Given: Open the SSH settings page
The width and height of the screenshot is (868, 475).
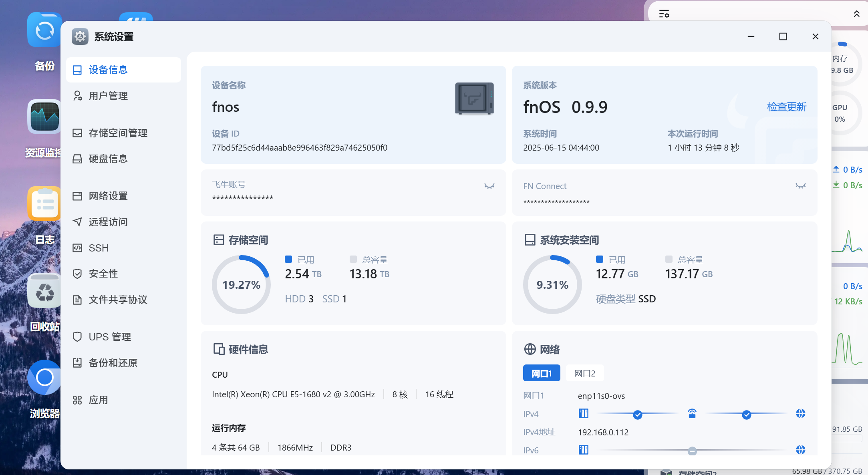Looking at the screenshot, I should tap(123, 248).
